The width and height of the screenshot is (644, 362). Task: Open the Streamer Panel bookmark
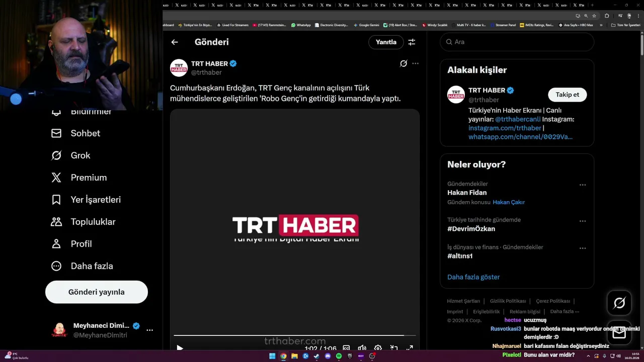503,25
